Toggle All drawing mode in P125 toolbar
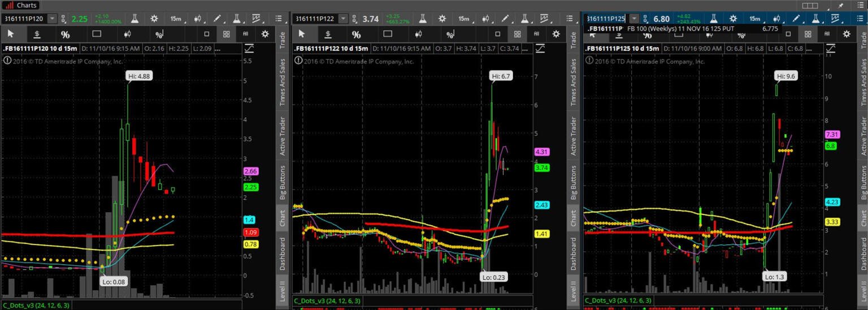The width and height of the screenshot is (868, 310). [827, 34]
